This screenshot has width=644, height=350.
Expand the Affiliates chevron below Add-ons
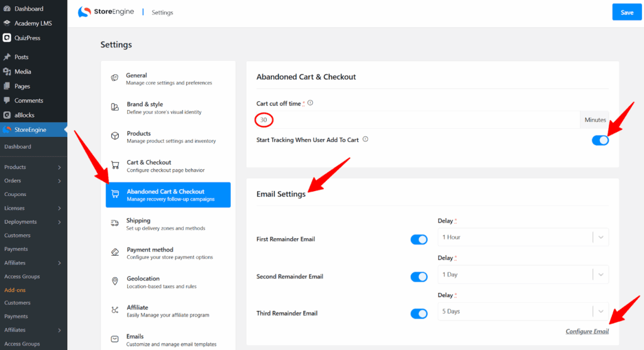[x=60, y=331]
